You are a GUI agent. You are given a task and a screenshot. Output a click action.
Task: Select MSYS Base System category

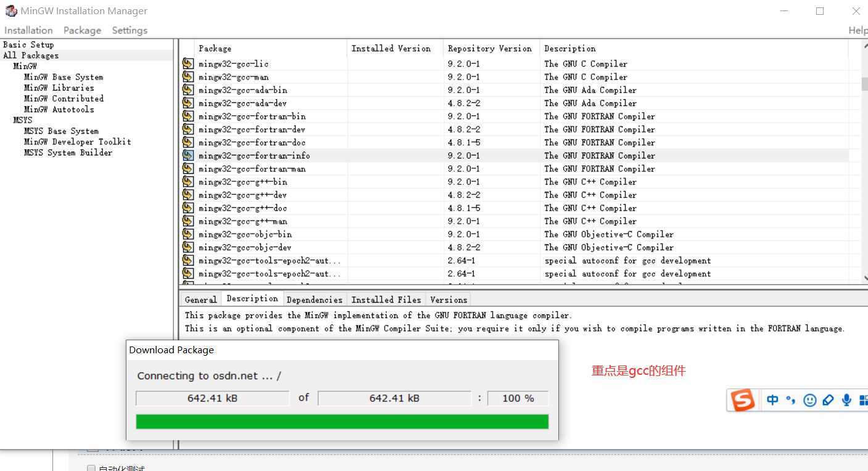pyautogui.click(x=61, y=131)
